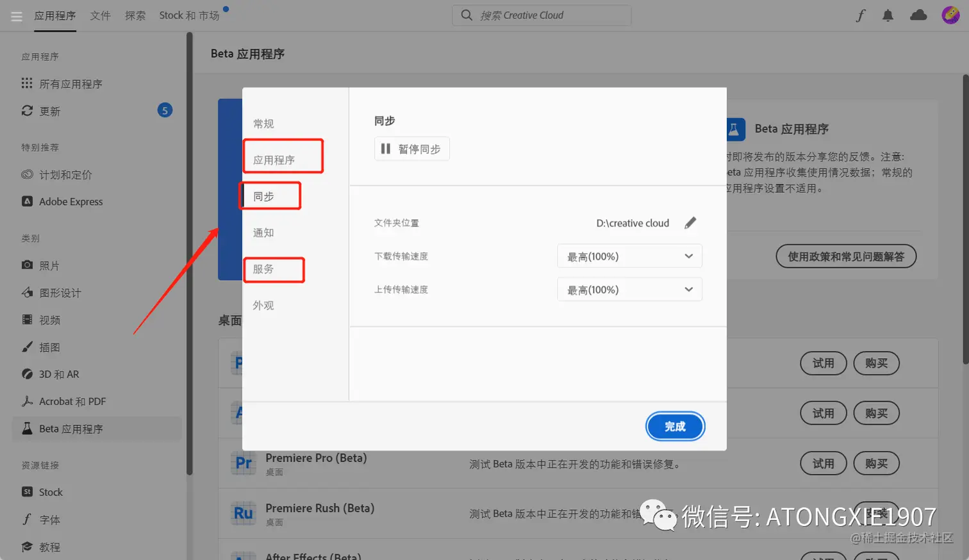The image size is (969, 560).
Task: Select the All apps grid icon
Action: [27, 83]
